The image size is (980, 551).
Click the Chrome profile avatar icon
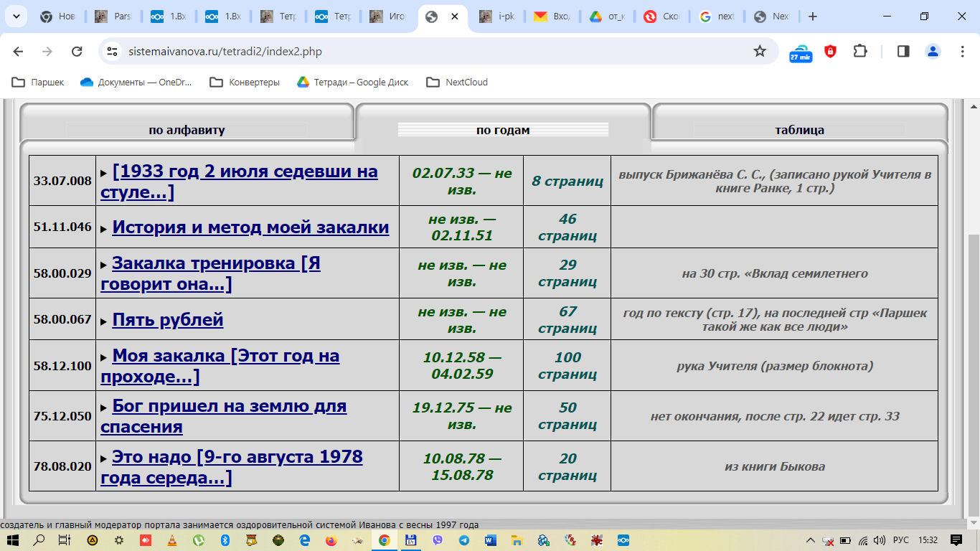coord(933,51)
